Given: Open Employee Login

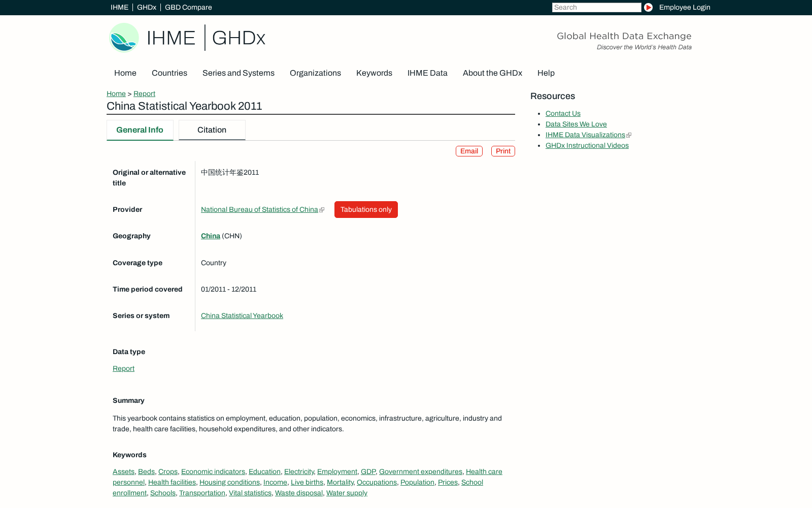Looking at the screenshot, I should [685, 7].
